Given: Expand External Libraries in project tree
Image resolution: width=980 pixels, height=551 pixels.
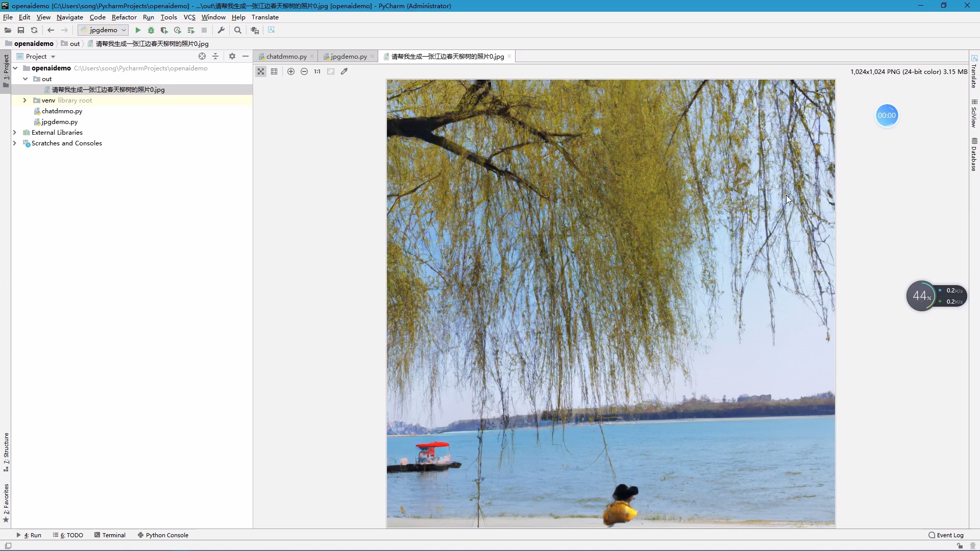Looking at the screenshot, I should point(15,132).
